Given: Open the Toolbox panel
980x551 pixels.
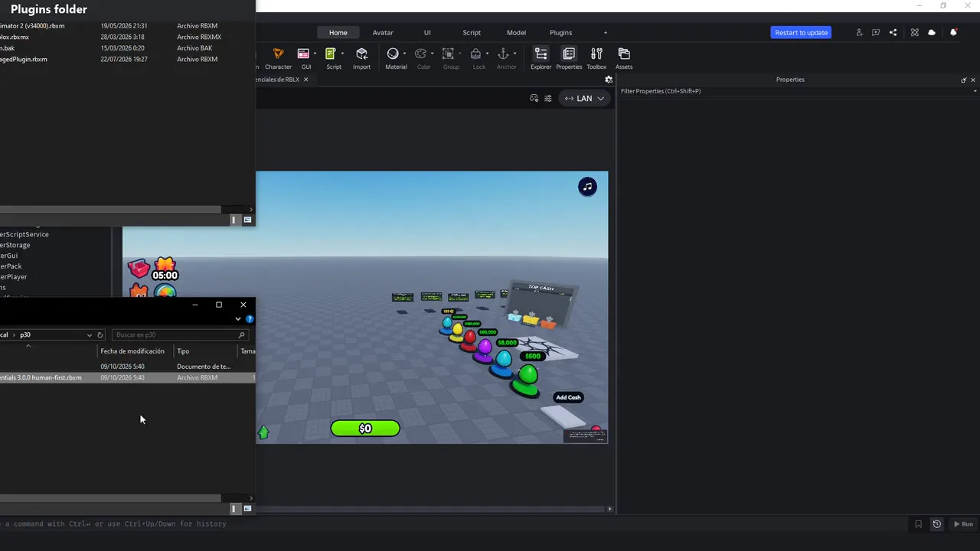Looking at the screenshot, I should point(596,58).
